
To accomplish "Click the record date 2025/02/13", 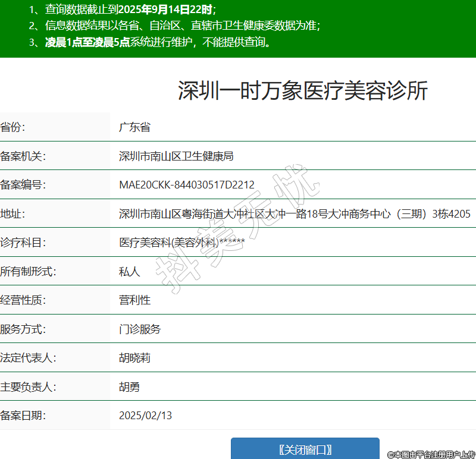I will [x=146, y=416].
